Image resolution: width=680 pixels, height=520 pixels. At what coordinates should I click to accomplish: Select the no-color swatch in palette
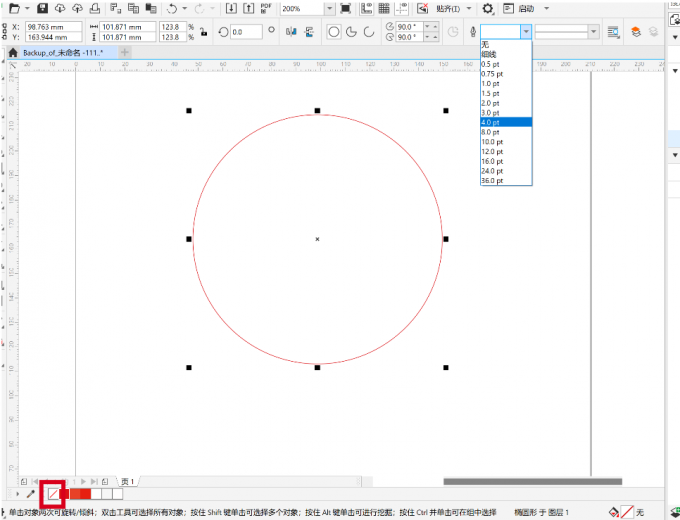[x=52, y=493]
